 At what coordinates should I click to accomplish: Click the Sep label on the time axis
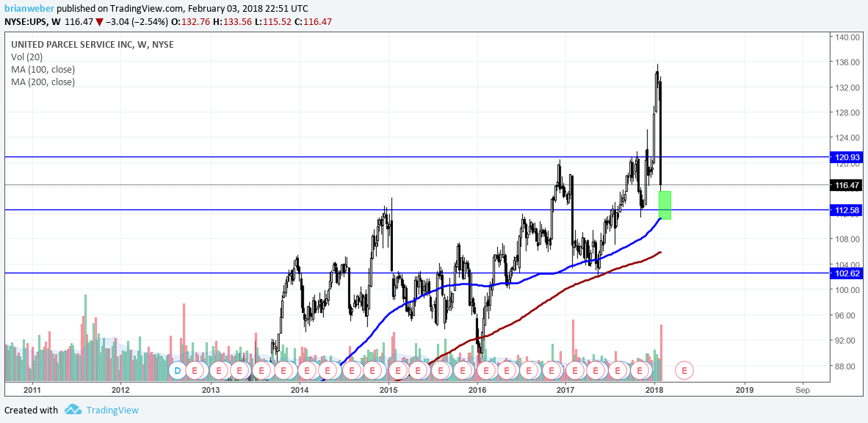803,390
